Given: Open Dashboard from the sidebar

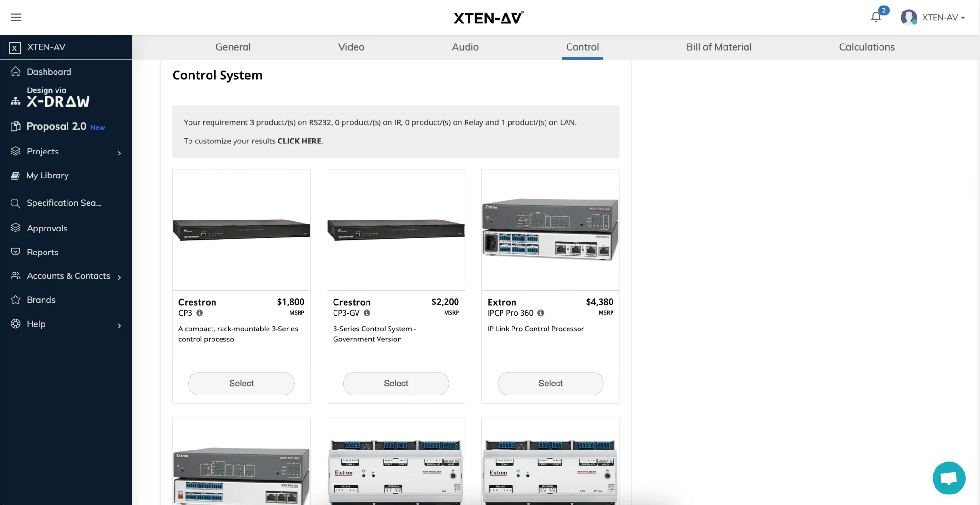Looking at the screenshot, I should pyautogui.click(x=49, y=72).
